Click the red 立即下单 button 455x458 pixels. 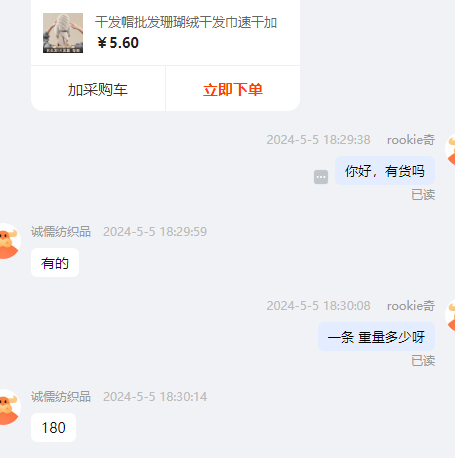233,89
